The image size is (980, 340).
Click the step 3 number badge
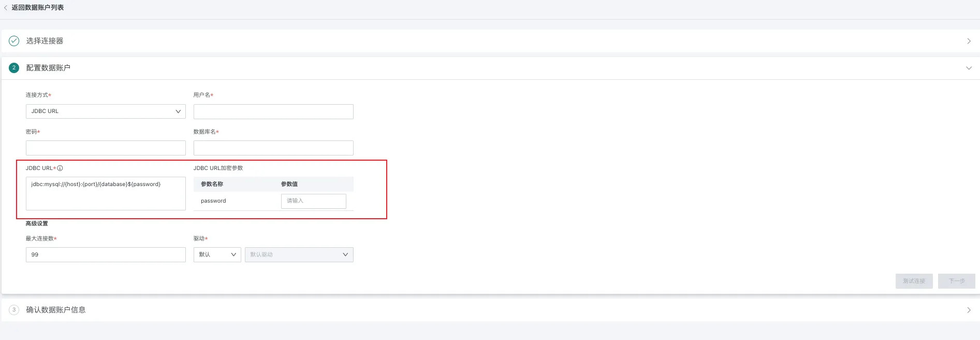click(14, 310)
